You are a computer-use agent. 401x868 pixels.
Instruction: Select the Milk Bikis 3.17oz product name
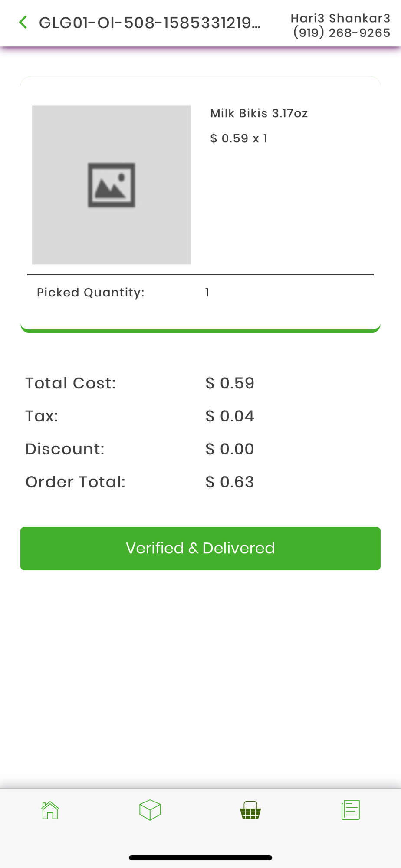259,113
